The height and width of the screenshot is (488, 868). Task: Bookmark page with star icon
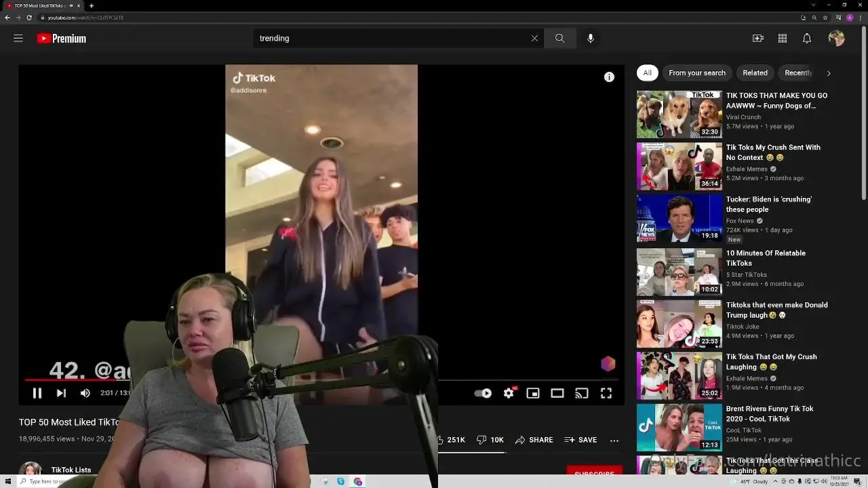pos(825,18)
